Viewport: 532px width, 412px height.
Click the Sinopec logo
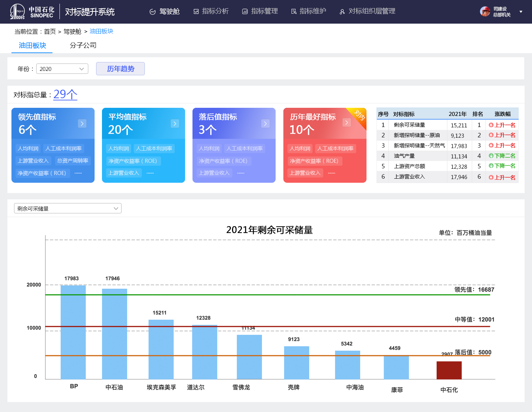(x=32, y=12)
